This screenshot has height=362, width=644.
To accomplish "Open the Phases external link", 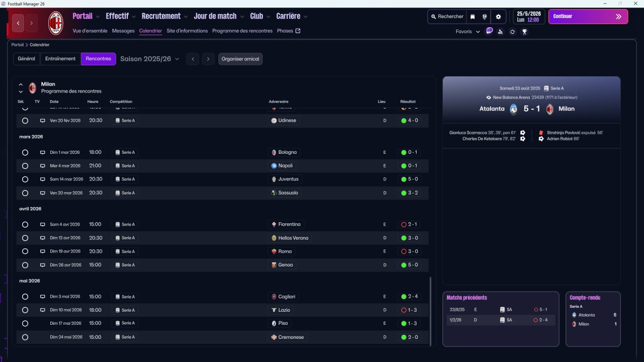I will coord(289,31).
